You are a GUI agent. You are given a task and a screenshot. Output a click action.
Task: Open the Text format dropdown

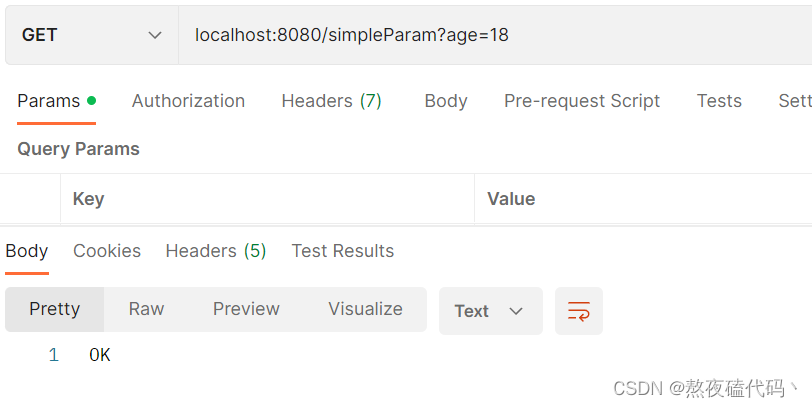[x=490, y=311]
